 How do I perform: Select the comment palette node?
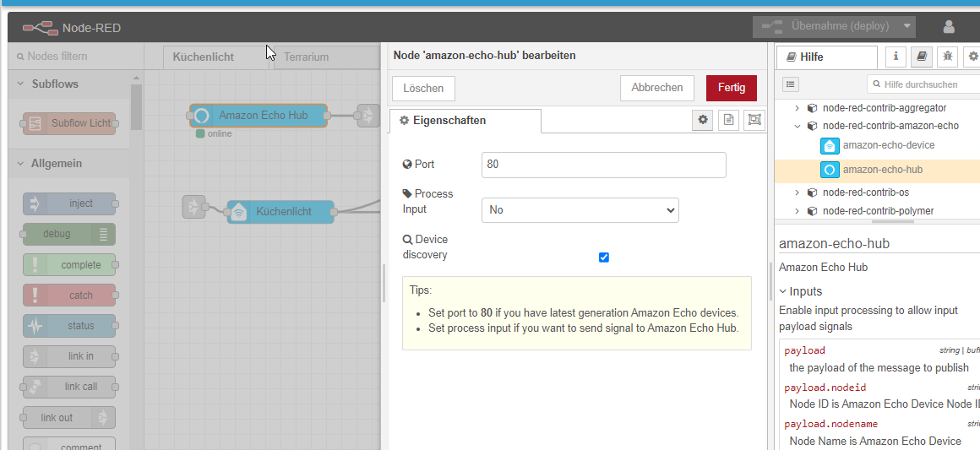(68, 444)
